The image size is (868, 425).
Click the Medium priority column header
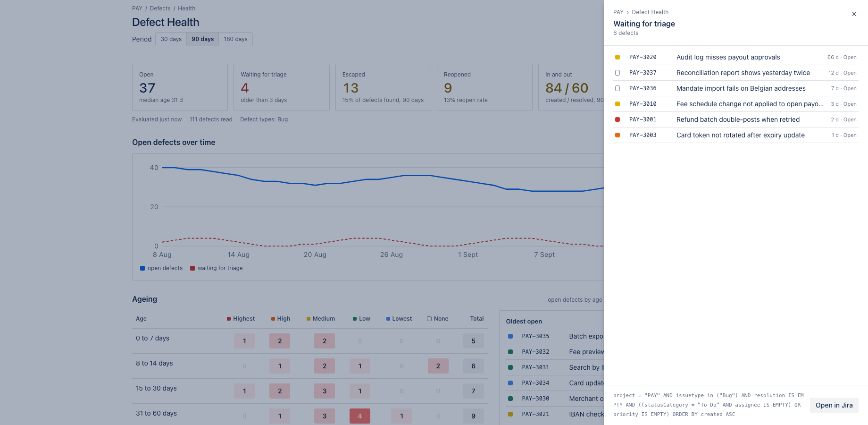pos(321,319)
